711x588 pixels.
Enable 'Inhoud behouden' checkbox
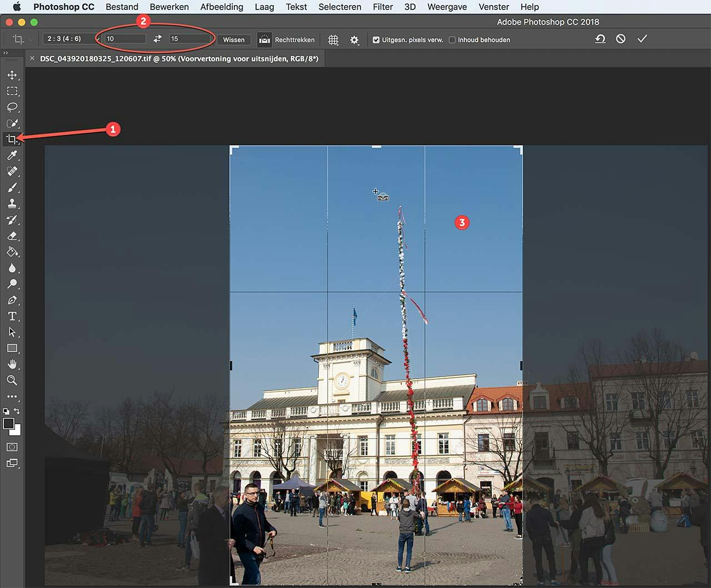coord(452,40)
